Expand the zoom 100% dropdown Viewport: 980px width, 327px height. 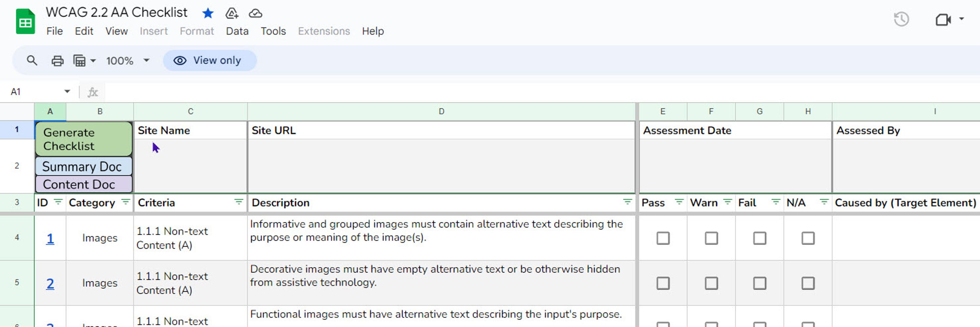coord(146,60)
